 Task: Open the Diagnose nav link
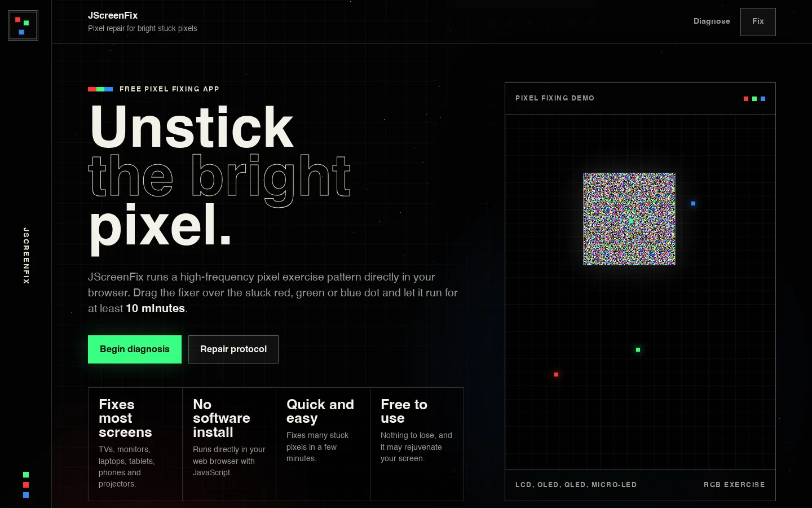pyautogui.click(x=712, y=21)
